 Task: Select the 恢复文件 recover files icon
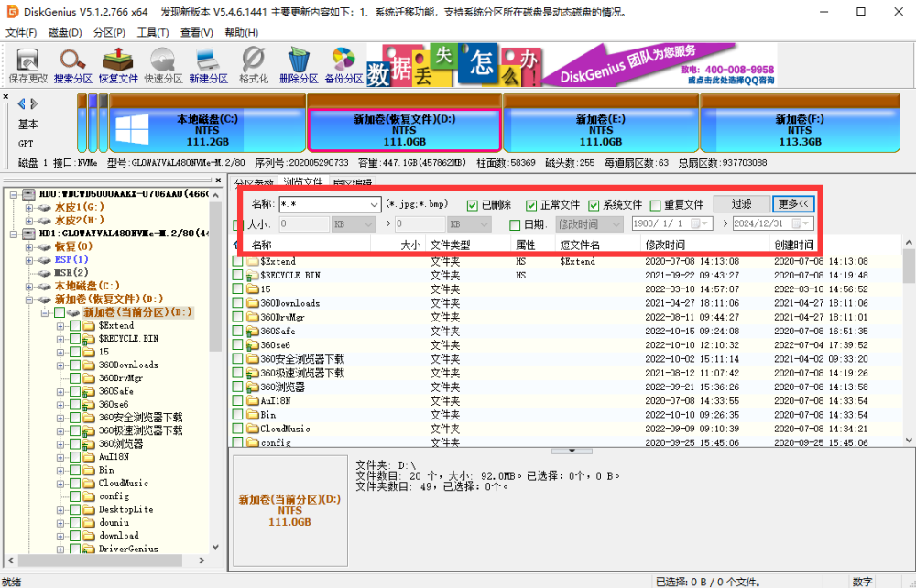[118, 65]
